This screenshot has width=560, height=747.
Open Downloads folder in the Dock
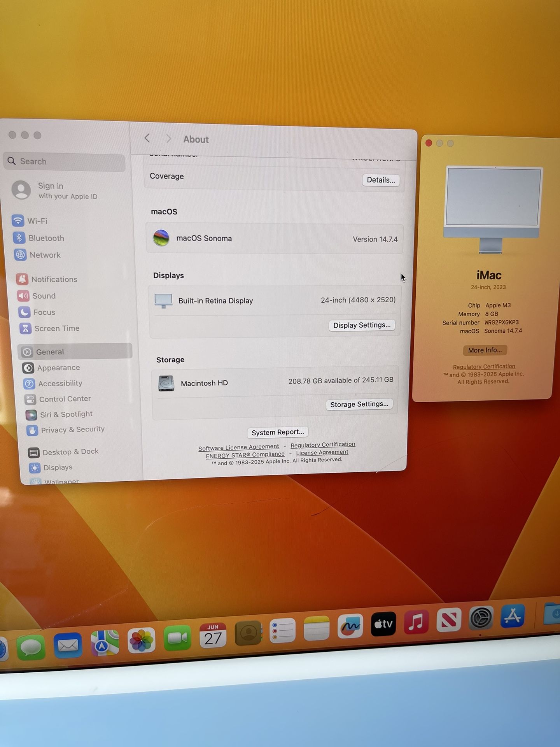click(552, 613)
